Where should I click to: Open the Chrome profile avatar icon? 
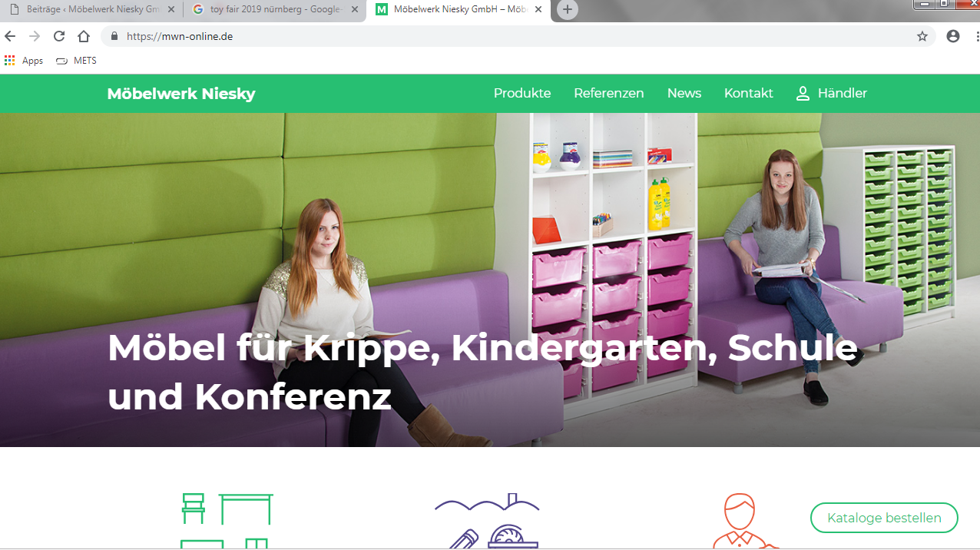[953, 36]
